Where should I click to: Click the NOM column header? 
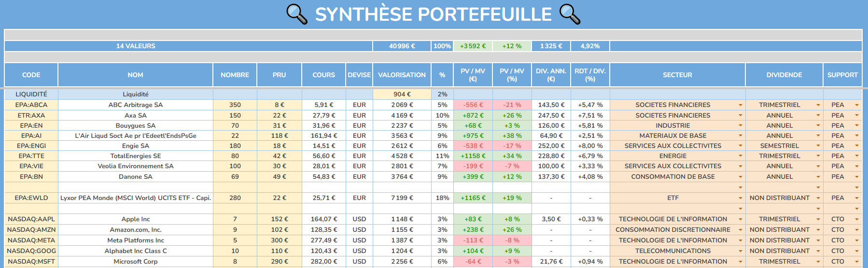pyautogui.click(x=136, y=75)
